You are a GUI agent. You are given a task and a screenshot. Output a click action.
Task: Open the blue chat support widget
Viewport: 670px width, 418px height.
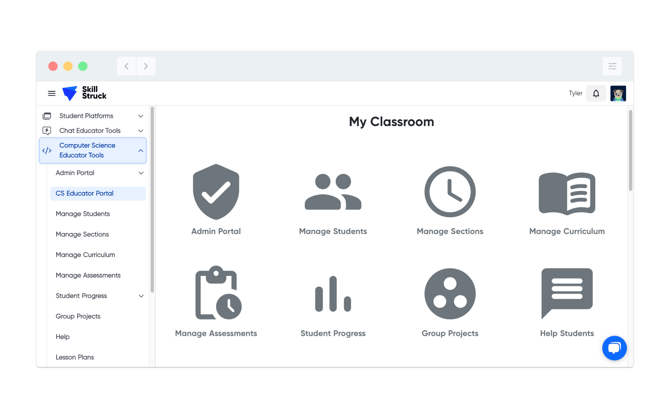point(614,347)
